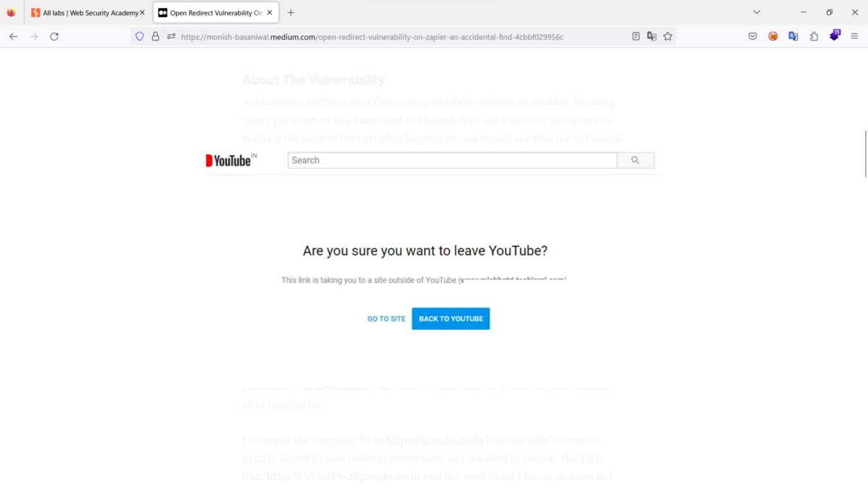Open the purple extension with badge 11

click(835, 35)
